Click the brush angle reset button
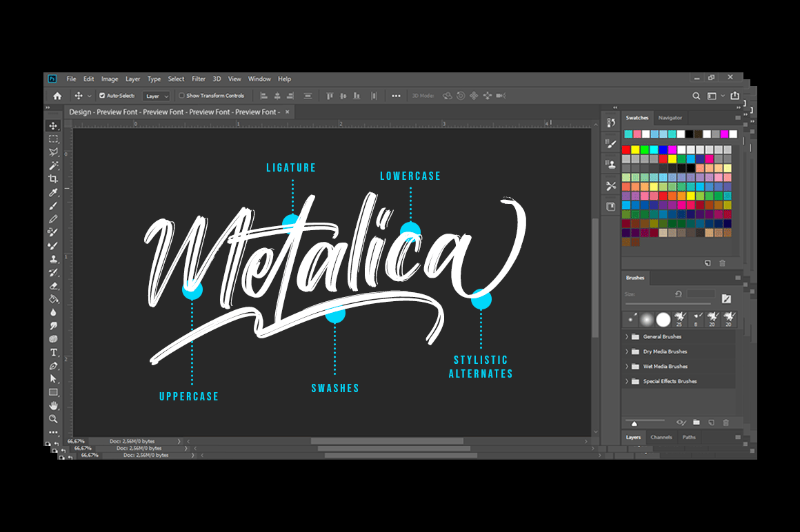Image resolution: width=800 pixels, height=532 pixels. [x=678, y=294]
